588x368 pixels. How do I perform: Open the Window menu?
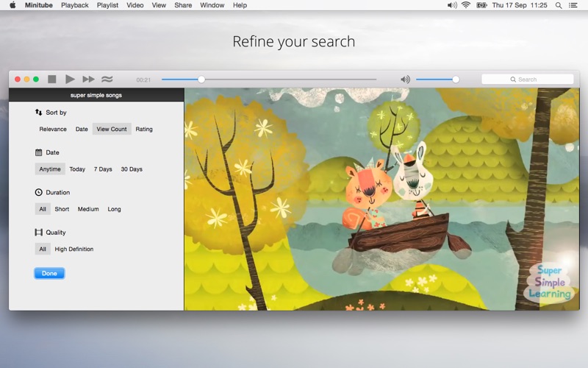click(212, 5)
